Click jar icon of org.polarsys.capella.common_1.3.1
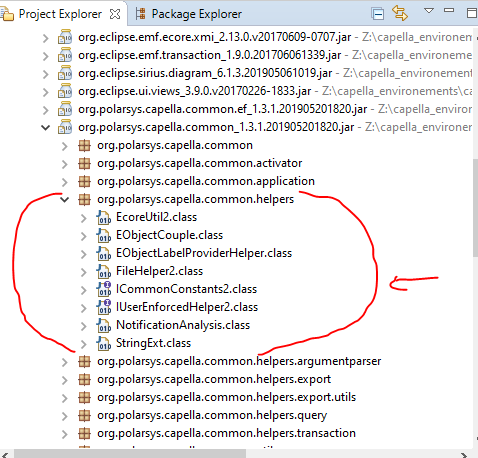Viewport: 478px width, 458px height. (x=65, y=127)
